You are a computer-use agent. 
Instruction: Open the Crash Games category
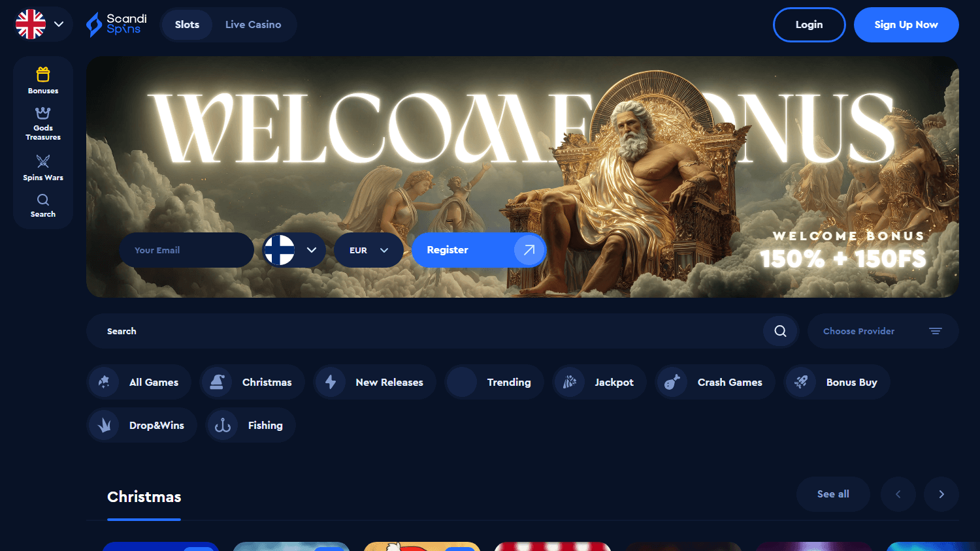[715, 382]
